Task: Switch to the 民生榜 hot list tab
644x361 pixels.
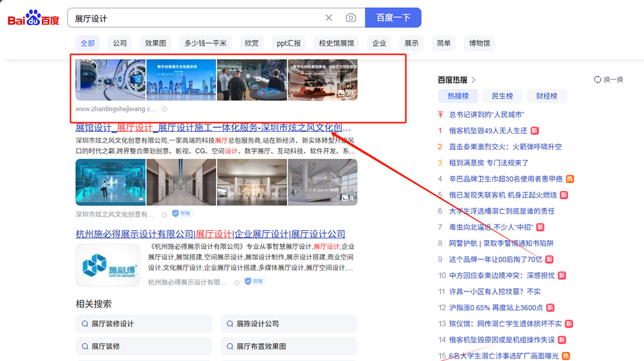Action: coord(502,96)
